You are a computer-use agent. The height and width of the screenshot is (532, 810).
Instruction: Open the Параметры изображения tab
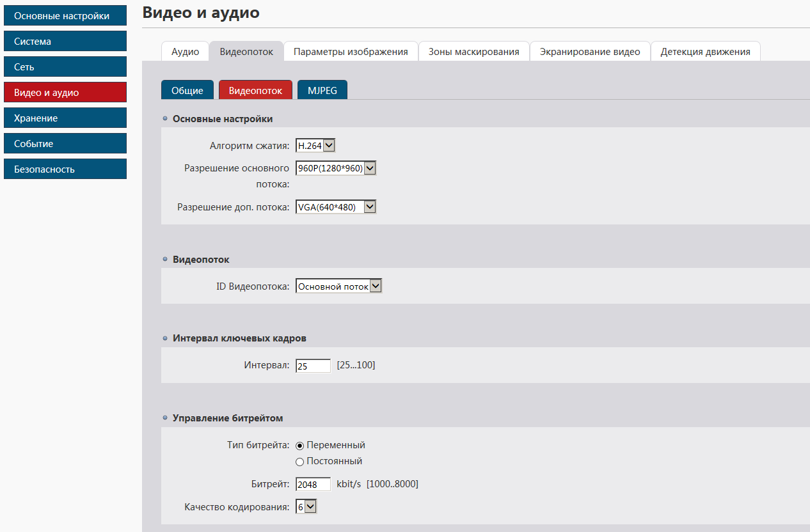[x=351, y=52]
